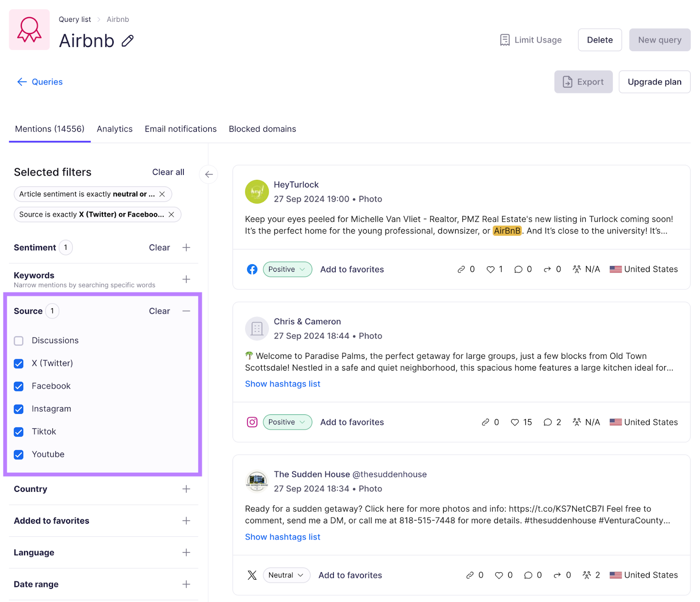
Task: Remove the Article sentiment filter chip
Action: coord(162,194)
